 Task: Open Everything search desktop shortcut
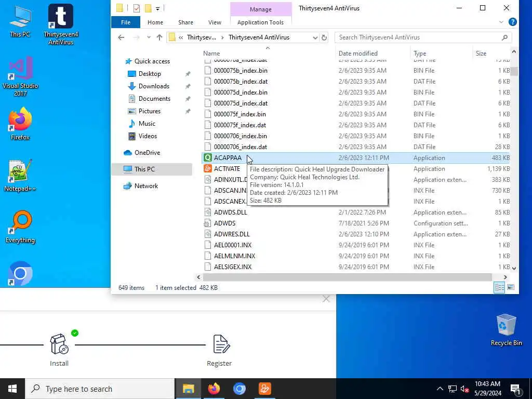click(x=20, y=227)
